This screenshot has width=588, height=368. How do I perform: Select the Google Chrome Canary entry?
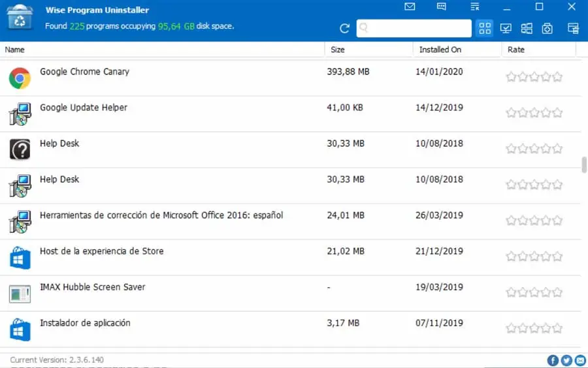[x=291, y=78]
